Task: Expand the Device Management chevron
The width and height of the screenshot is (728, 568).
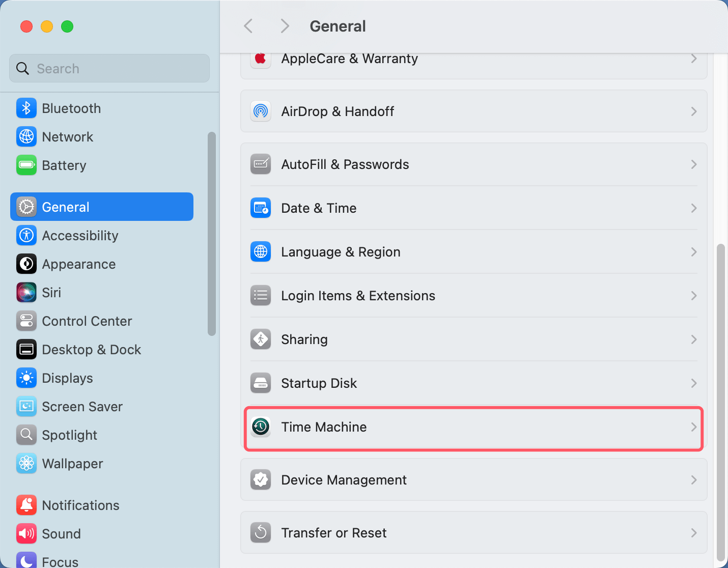Action: point(694,479)
